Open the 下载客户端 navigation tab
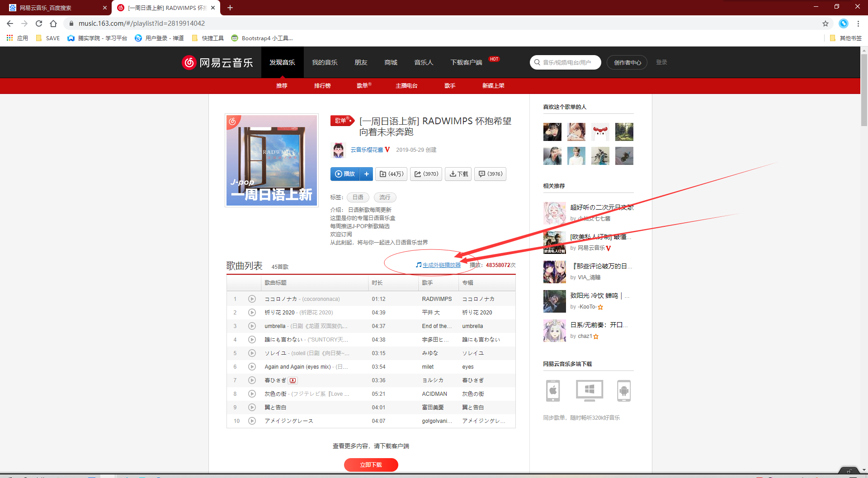The image size is (868, 478). click(466, 62)
